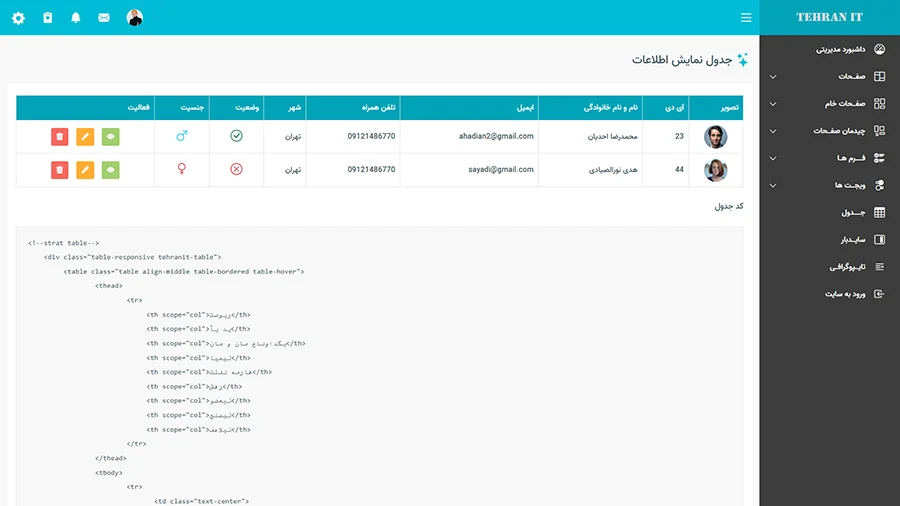Expand the صفحات خام chevron
Screen dimensions: 900x506
(x=773, y=104)
